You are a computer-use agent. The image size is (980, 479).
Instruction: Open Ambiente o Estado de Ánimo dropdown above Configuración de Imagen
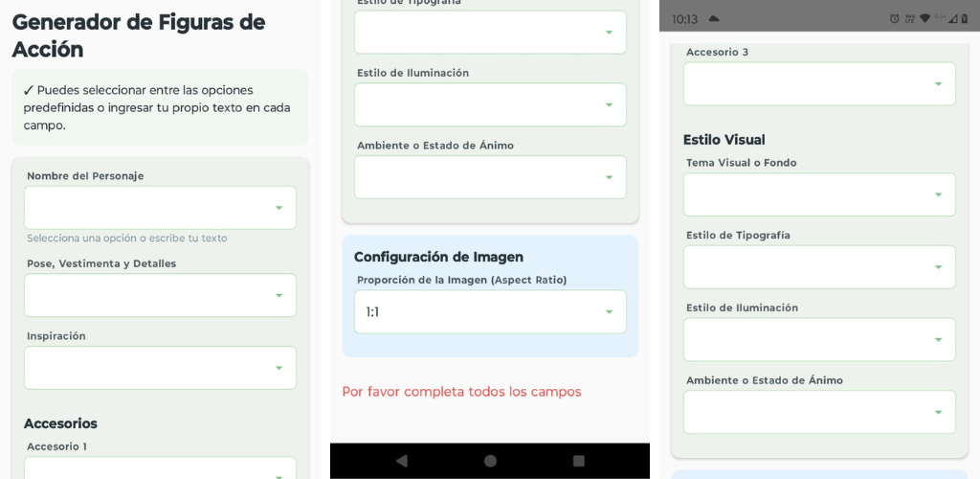click(x=490, y=177)
